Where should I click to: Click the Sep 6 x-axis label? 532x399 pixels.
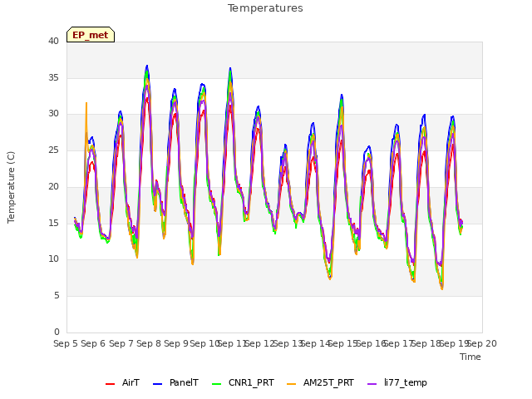[x=93, y=343]
